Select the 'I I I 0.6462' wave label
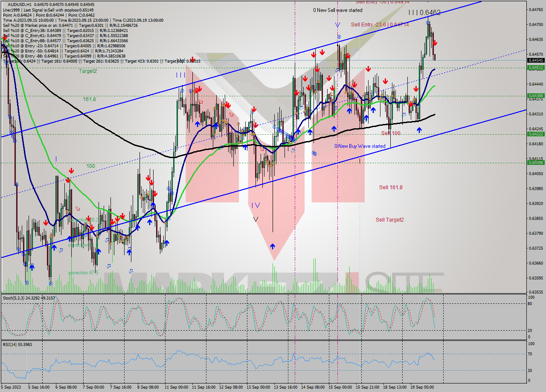 (x=424, y=13)
